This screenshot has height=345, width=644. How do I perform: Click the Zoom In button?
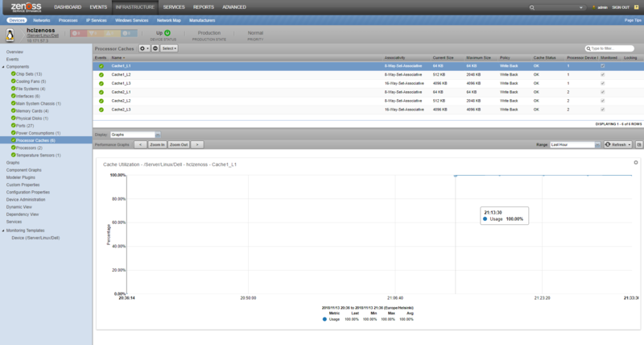[157, 145]
